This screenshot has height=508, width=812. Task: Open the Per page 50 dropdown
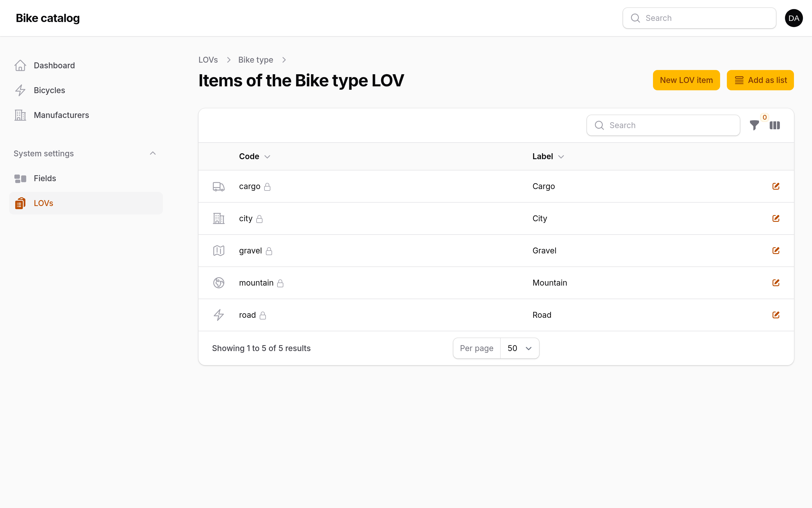pyautogui.click(x=519, y=349)
